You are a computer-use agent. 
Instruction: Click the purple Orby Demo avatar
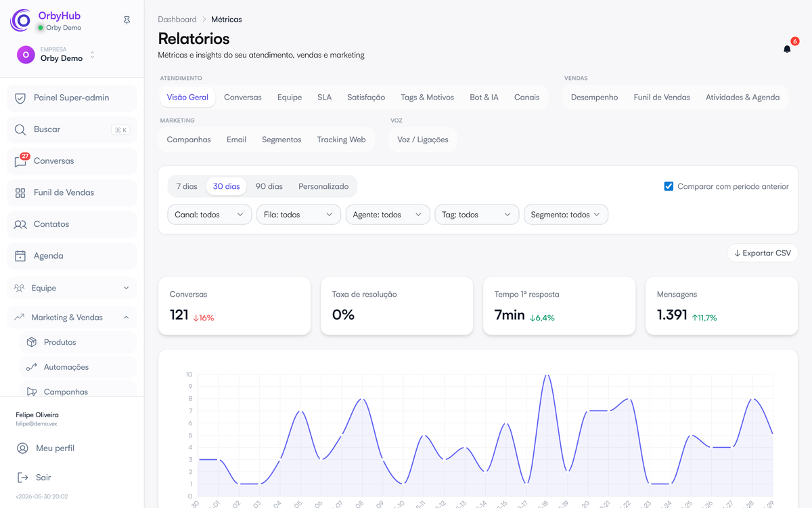[26, 55]
